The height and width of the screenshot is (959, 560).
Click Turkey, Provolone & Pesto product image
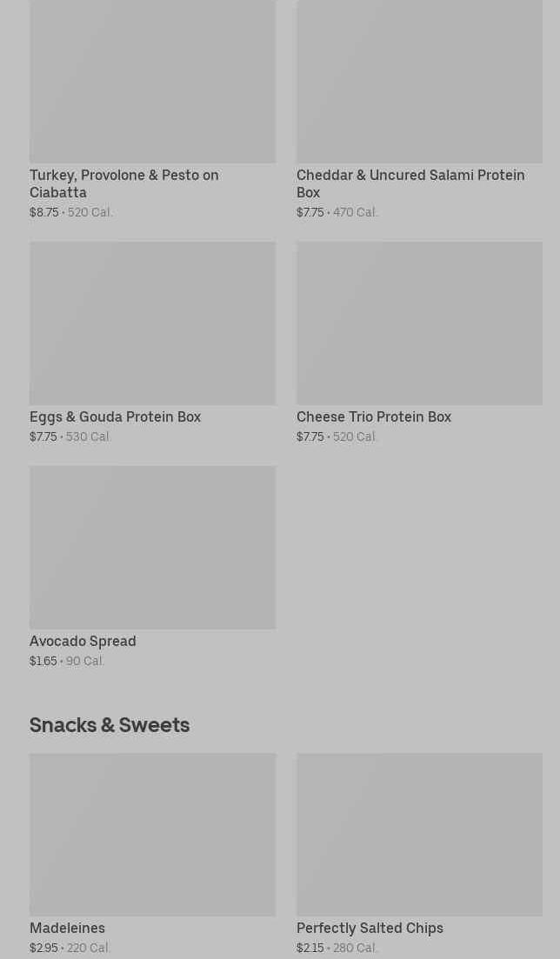pos(152,81)
